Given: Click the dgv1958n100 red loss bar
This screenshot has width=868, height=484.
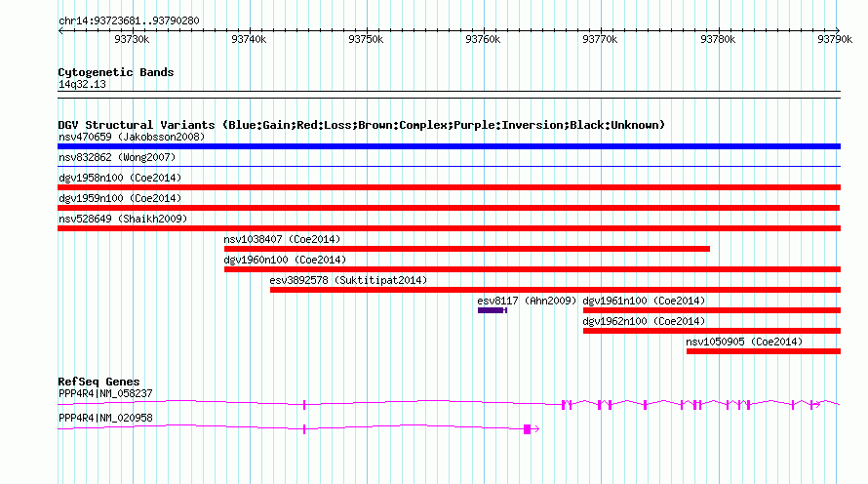Looking at the screenshot, I should point(449,187).
